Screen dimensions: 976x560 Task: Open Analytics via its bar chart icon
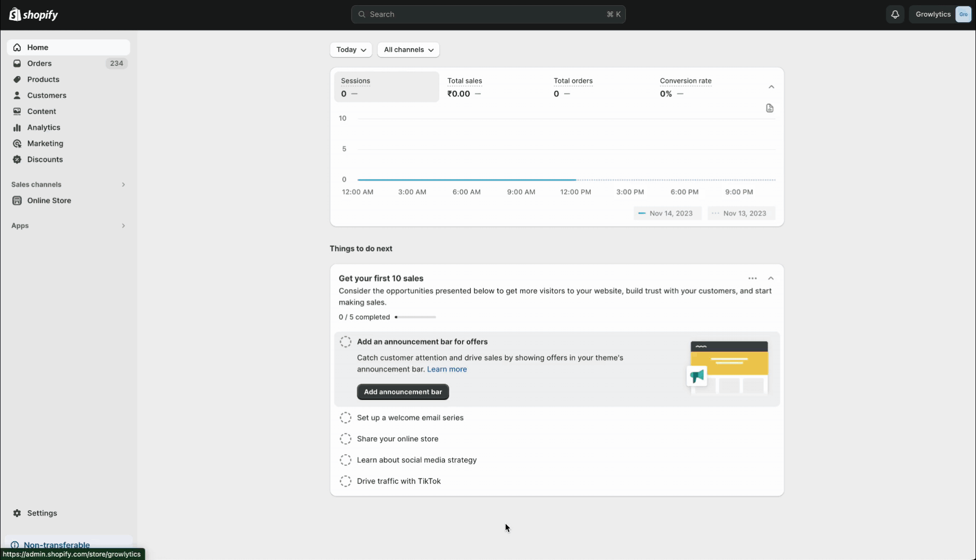pos(17,128)
